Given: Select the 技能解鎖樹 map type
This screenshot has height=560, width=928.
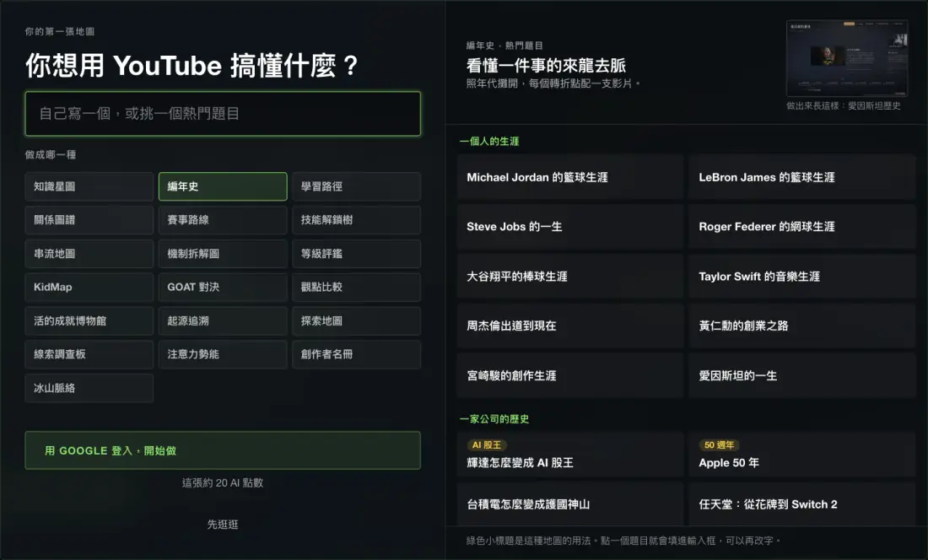Looking at the screenshot, I should pos(356,220).
